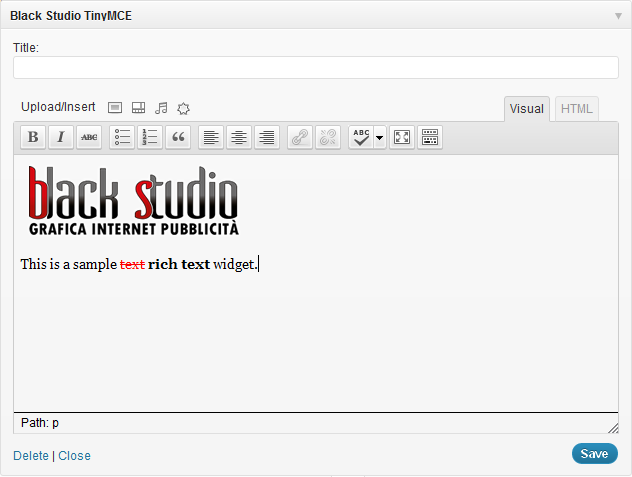The image size is (632, 477).
Task: Toggle fullscreen editing mode
Action: coord(402,137)
